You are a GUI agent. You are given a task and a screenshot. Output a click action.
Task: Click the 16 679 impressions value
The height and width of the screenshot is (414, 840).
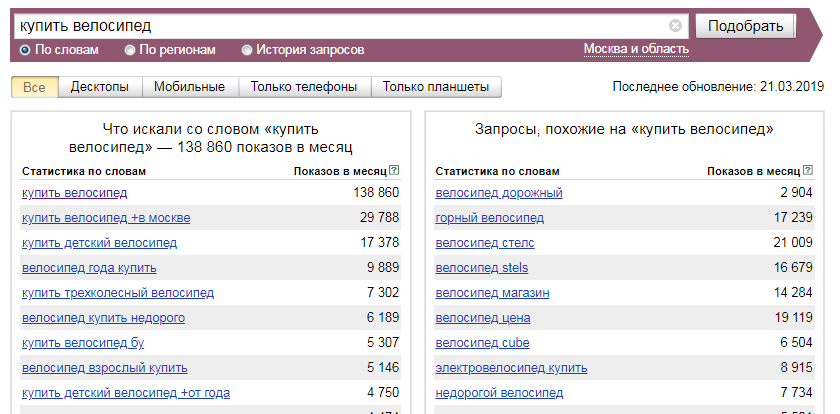point(793,267)
